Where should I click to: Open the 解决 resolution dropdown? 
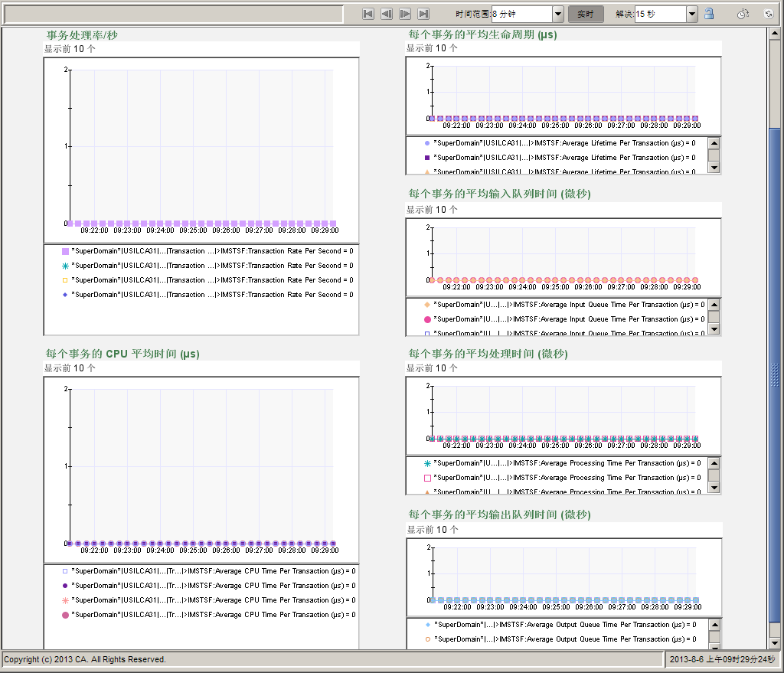pos(692,14)
